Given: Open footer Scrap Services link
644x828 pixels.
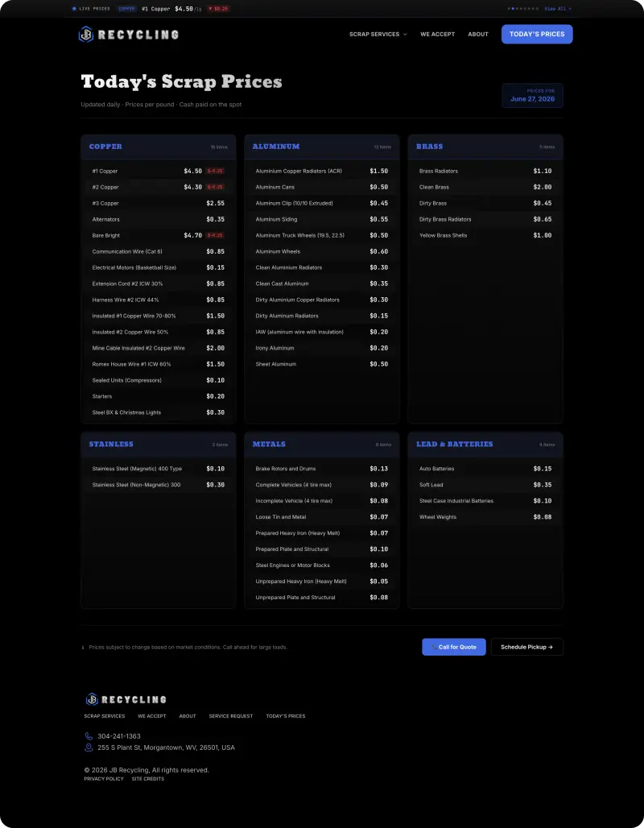Looking at the screenshot, I should point(105,716).
